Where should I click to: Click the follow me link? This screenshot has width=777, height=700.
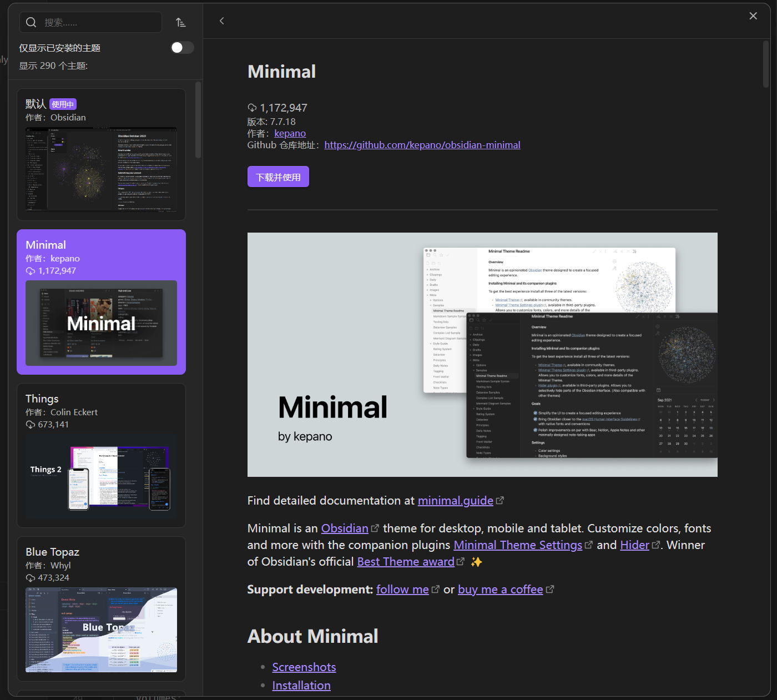tap(402, 590)
